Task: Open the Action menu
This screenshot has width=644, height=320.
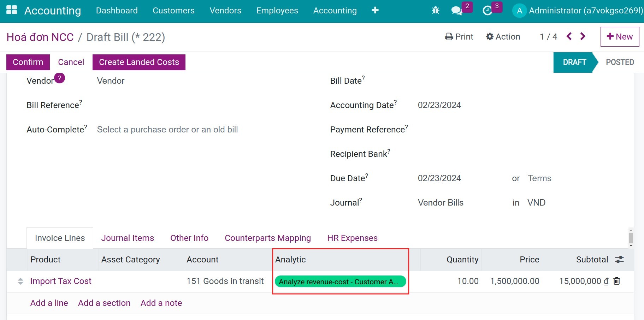Action: [x=503, y=36]
